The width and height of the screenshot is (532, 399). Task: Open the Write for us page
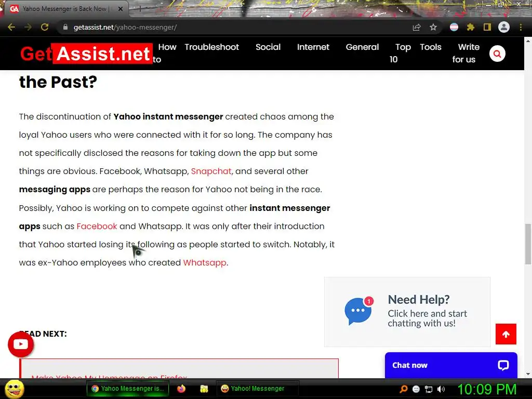point(466,53)
